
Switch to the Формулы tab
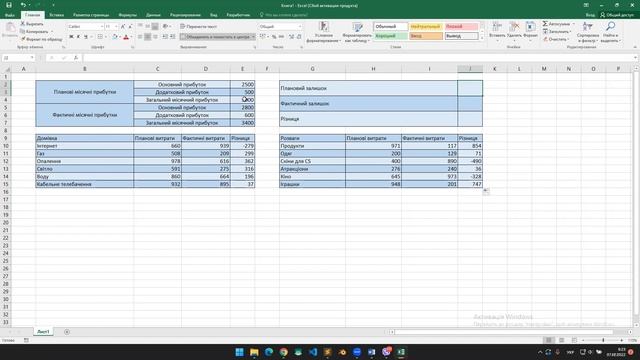click(128, 15)
